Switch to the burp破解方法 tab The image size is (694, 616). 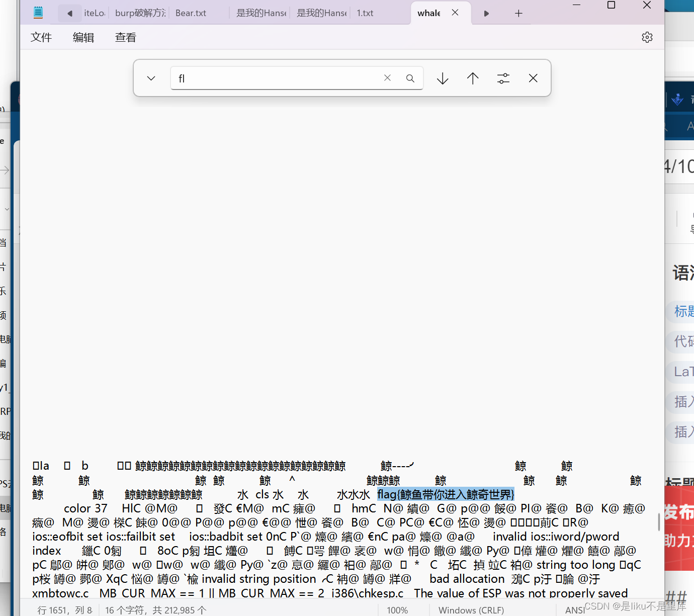pos(140,13)
